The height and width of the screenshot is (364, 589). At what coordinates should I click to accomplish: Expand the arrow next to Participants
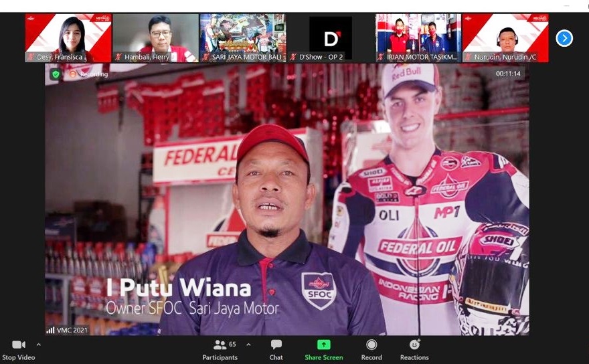pyautogui.click(x=248, y=345)
